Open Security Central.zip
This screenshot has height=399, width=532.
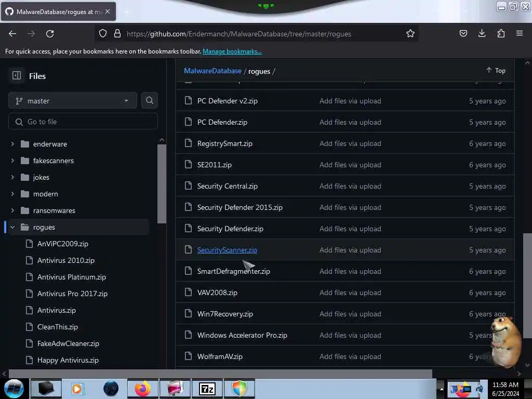[228, 186]
